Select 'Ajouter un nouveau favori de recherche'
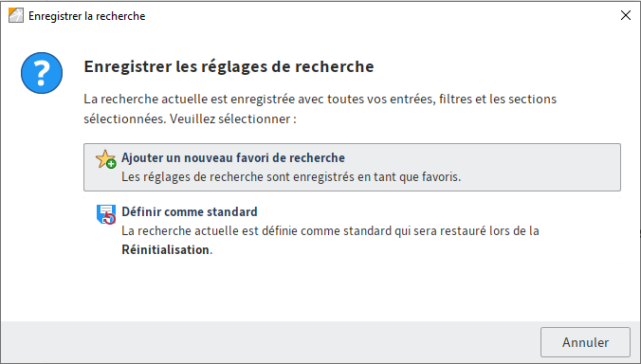The width and height of the screenshot is (641, 364). [352, 167]
